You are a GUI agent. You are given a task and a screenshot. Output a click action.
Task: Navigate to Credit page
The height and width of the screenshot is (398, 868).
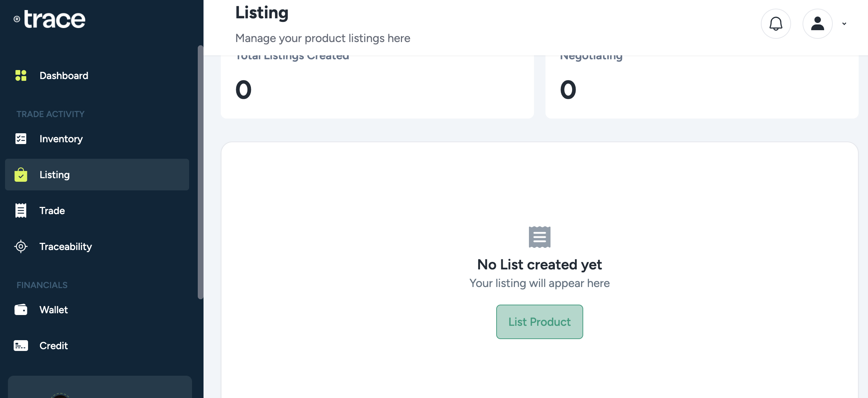coord(54,346)
